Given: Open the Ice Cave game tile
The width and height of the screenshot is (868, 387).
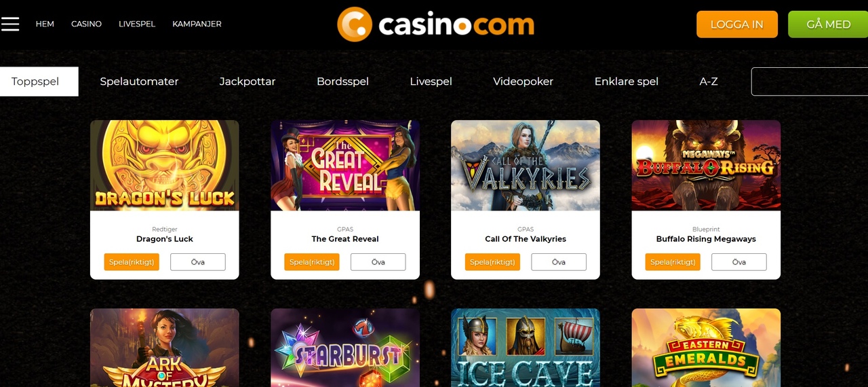Looking at the screenshot, I should [x=526, y=348].
